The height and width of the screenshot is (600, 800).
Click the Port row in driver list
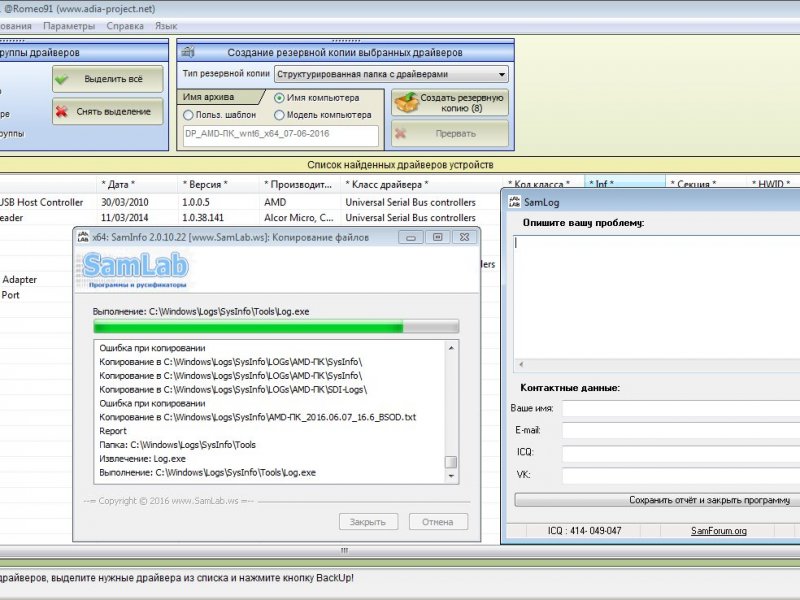36,295
